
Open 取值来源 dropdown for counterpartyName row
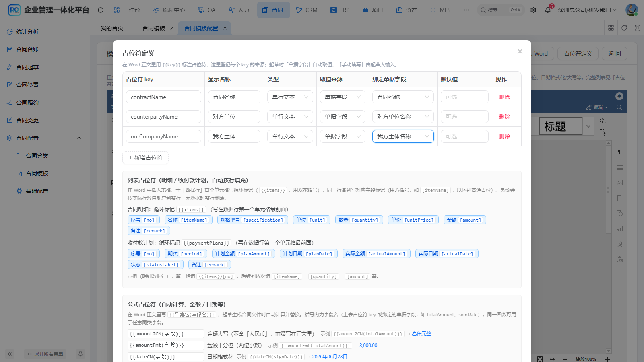(x=343, y=117)
